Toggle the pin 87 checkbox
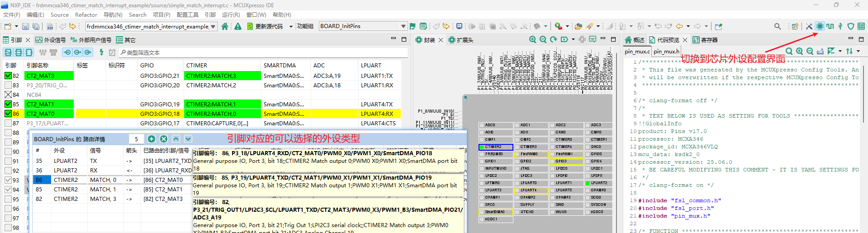 click(8, 123)
